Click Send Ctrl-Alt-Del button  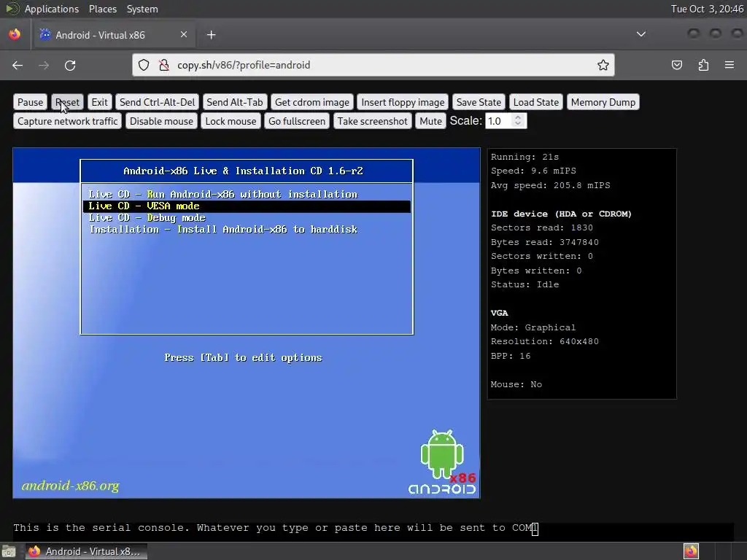tap(158, 102)
